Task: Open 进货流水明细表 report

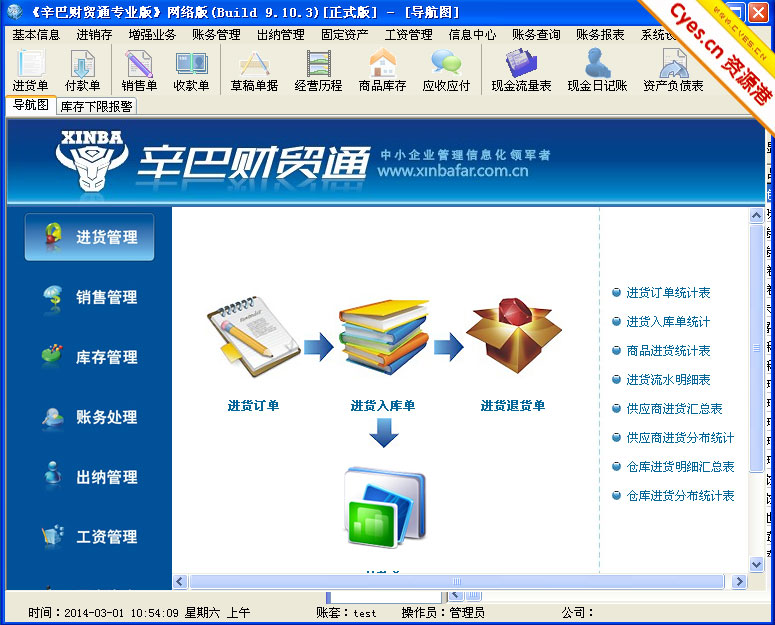Action: tap(668, 379)
